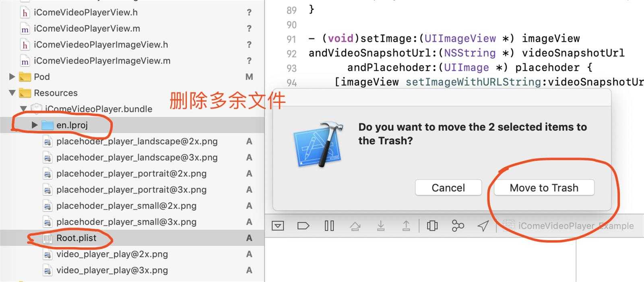Click line number 94 in gutter
Screen dimensions: 644x282
[291, 83]
